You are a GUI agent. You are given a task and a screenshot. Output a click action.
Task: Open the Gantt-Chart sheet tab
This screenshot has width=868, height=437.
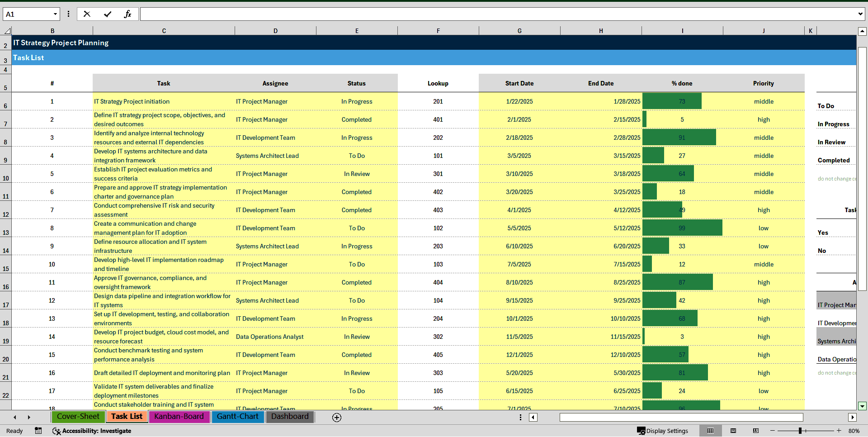(x=238, y=417)
